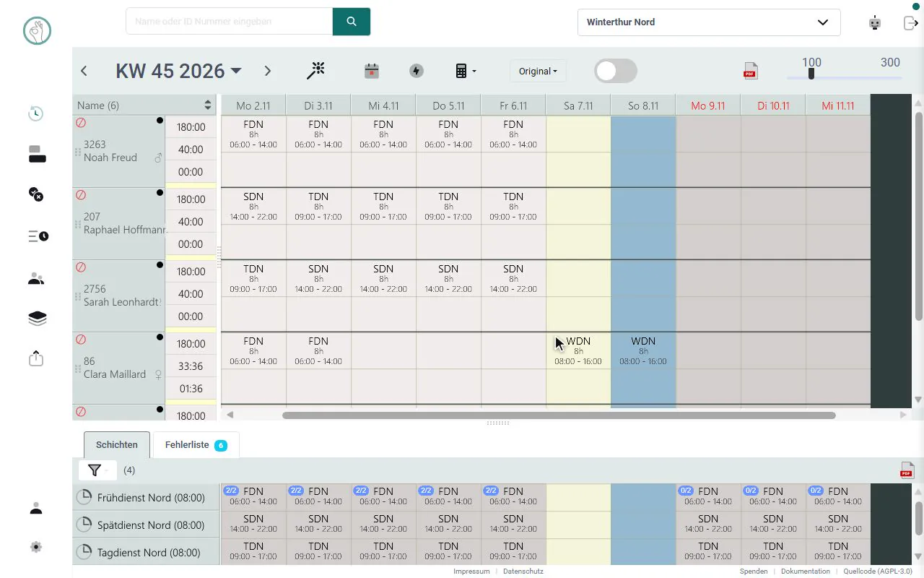This screenshot has height=578, width=924.
Task: Click the magic wand auto-plan icon
Action: coord(315,71)
